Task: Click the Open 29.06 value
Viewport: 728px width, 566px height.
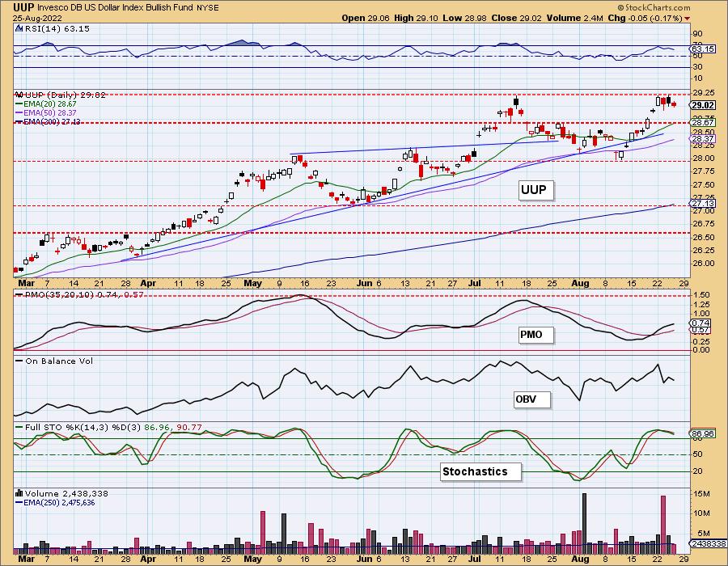Action: click(366, 18)
